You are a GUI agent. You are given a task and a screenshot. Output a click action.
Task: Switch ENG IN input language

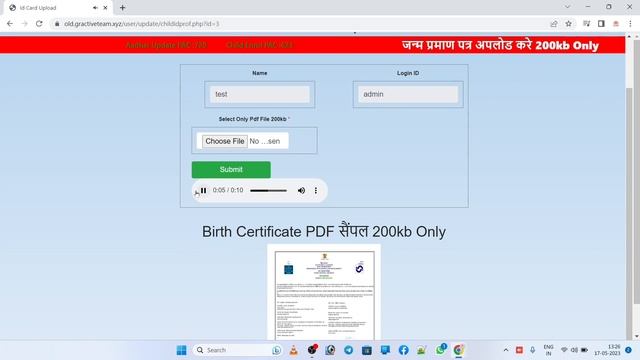point(549,350)
